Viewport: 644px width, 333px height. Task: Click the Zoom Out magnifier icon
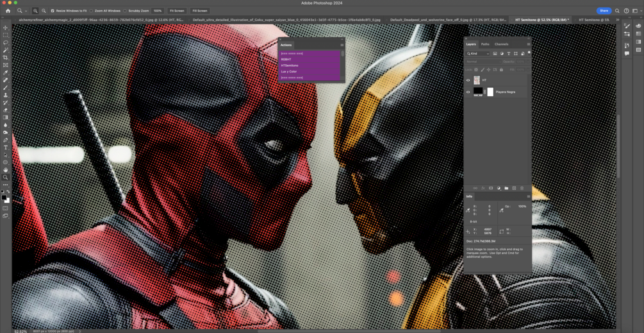[44, 11]
